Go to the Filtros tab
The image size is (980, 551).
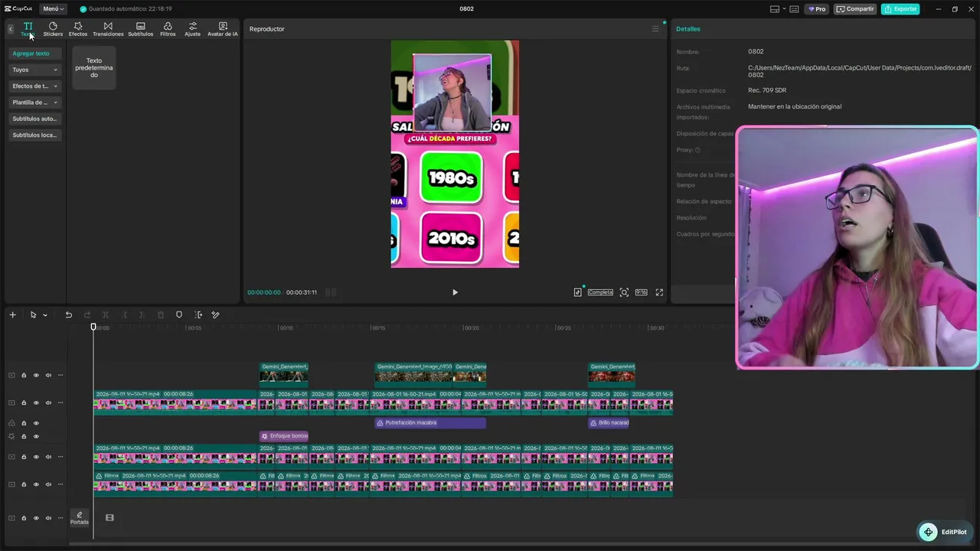point(168,29)
